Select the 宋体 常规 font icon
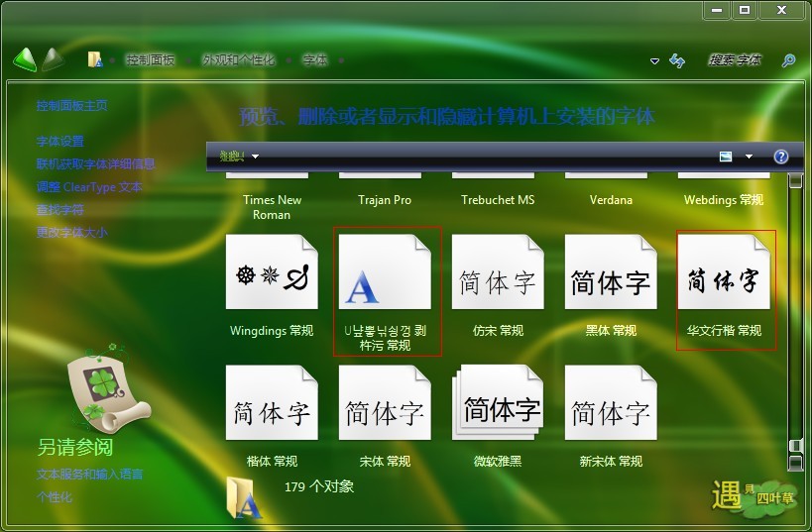812x532 pixels. (x=385, y=402)
